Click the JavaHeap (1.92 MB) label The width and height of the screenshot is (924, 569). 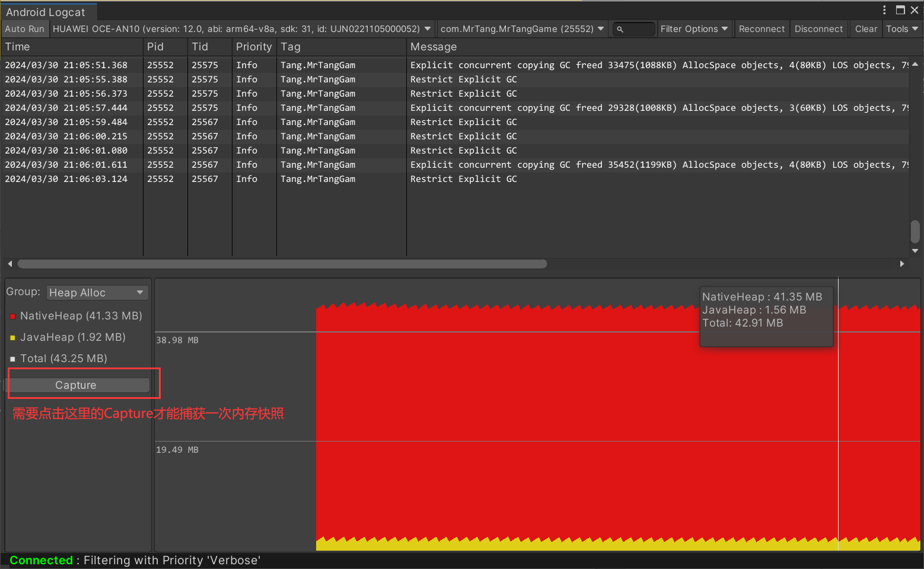pos(73,337)
